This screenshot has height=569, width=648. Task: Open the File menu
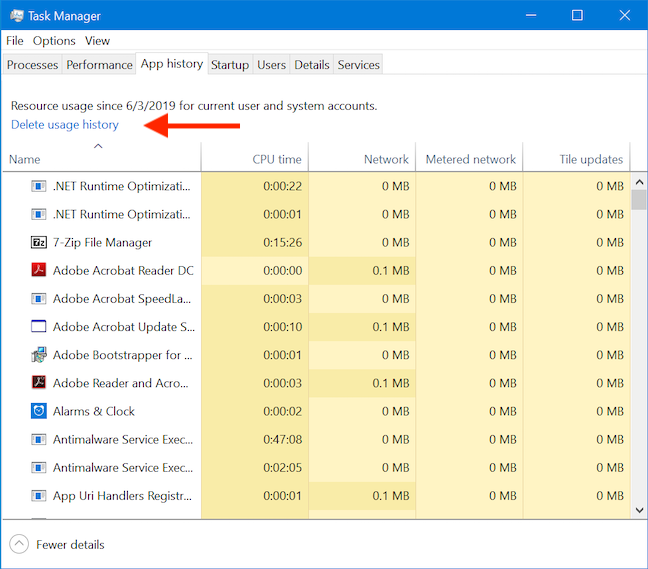point(14,41)
